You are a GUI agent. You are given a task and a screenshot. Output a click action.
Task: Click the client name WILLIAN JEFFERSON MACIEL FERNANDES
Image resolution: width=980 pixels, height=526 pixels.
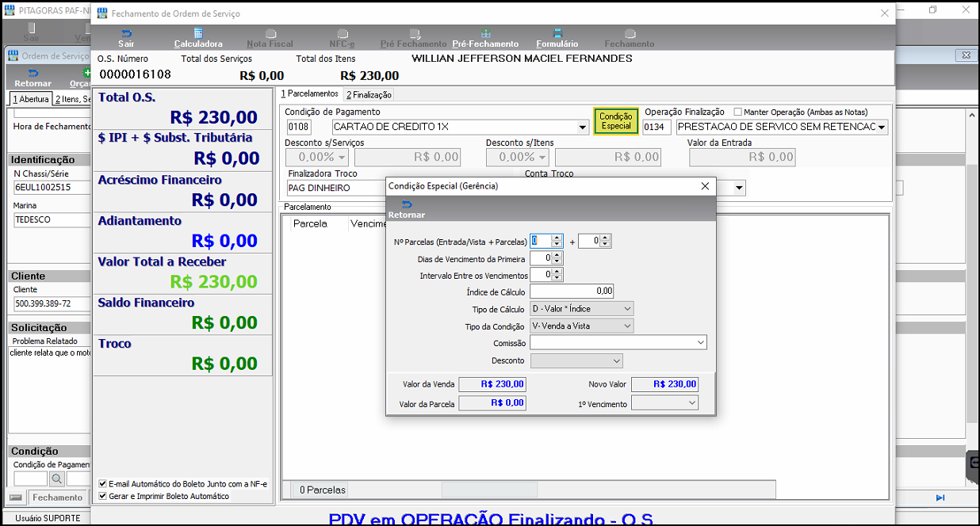pos(522,59)
